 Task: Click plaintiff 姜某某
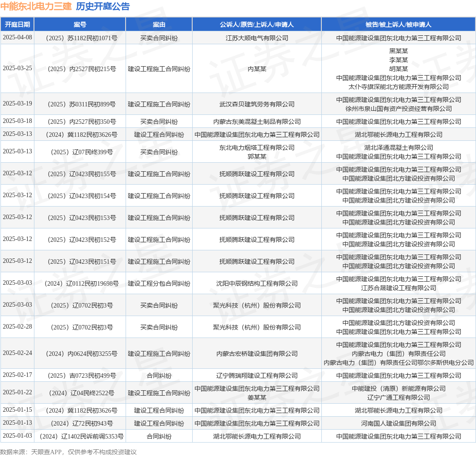coord(257,398)
